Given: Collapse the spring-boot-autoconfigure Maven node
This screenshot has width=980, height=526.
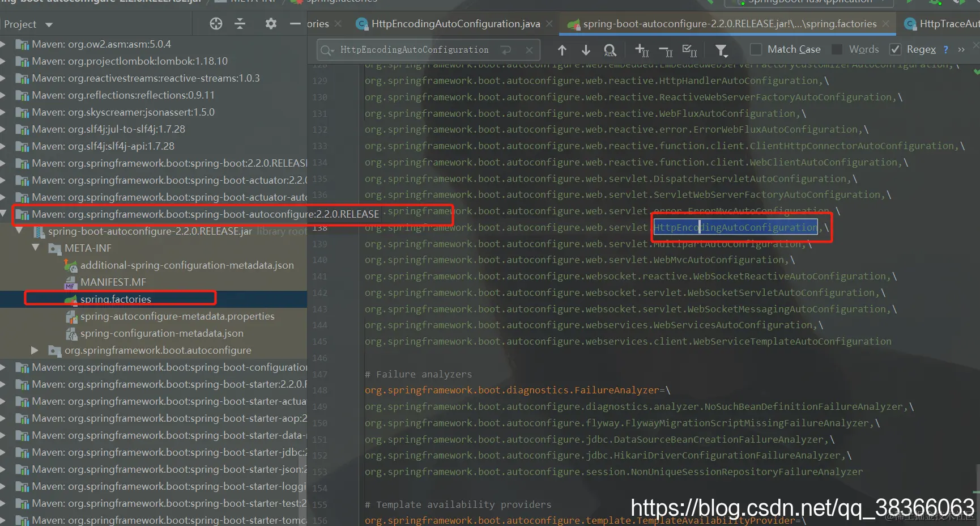Looking at the screenshot, I should point(5,214).
